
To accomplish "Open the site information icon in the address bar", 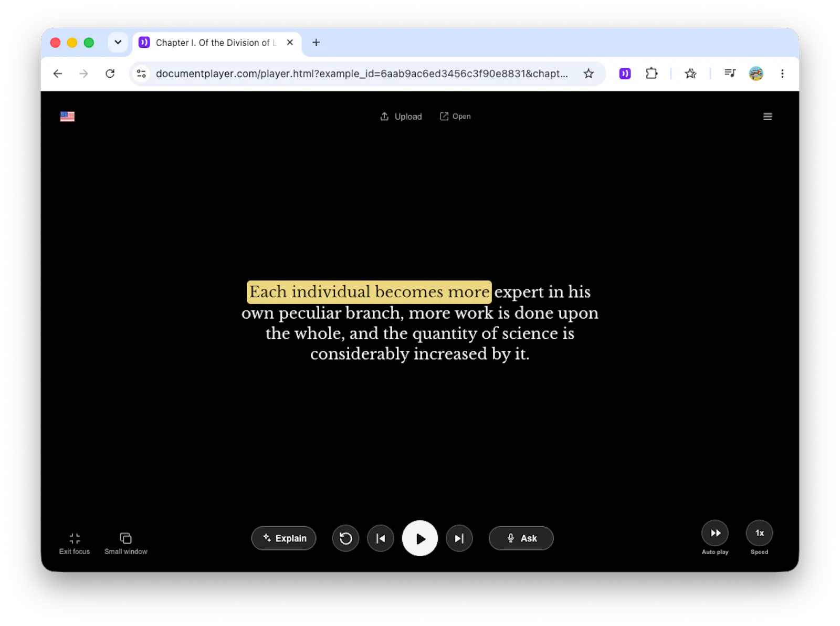I will tap(141, 74).
